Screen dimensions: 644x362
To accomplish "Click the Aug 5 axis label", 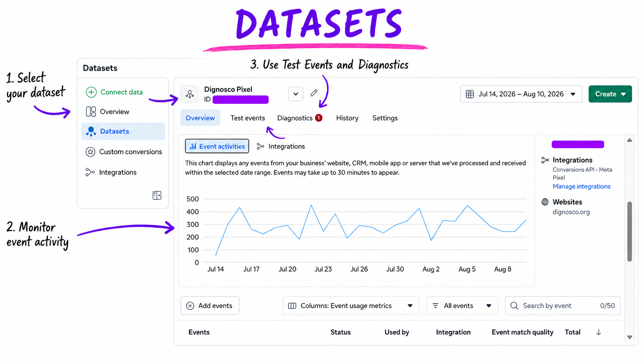I will click(x=467, y=269).
